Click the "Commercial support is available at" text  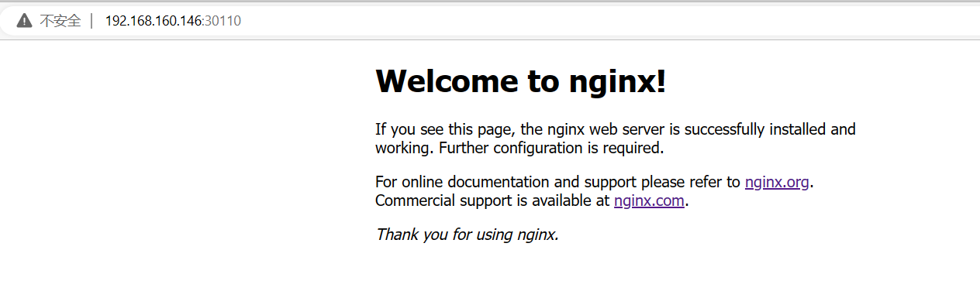(x=493, y=201)
